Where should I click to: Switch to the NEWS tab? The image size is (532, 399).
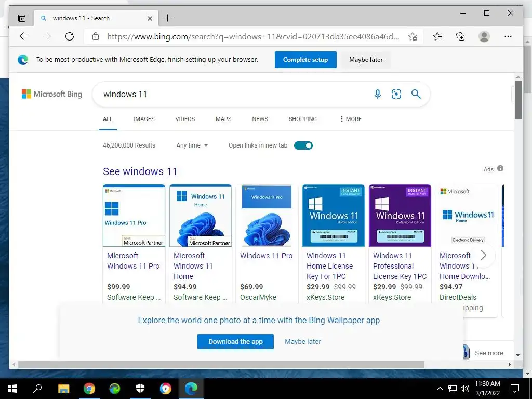[260, 119]
